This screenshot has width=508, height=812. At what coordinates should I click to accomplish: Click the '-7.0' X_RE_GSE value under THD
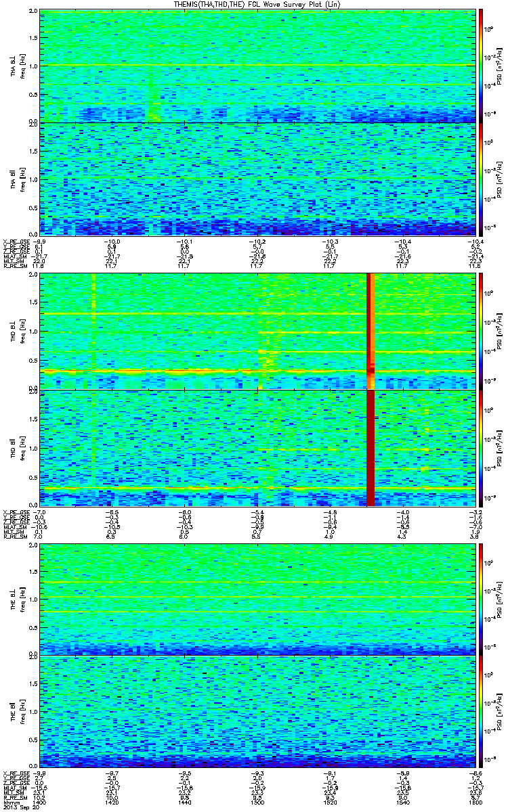pos(39,512)
